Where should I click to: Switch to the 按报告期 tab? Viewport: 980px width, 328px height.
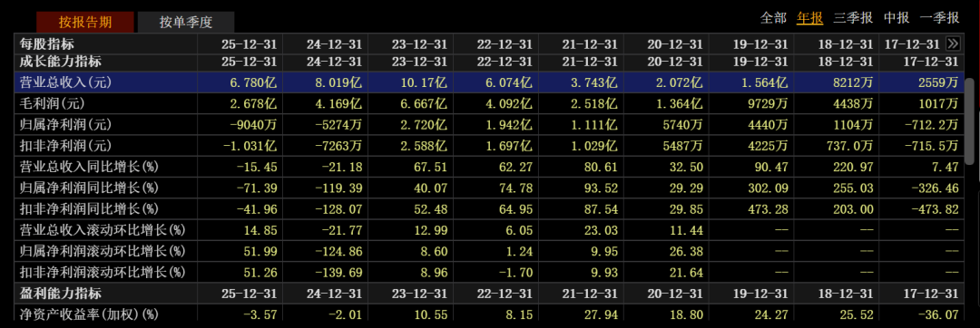coord(85,23)
